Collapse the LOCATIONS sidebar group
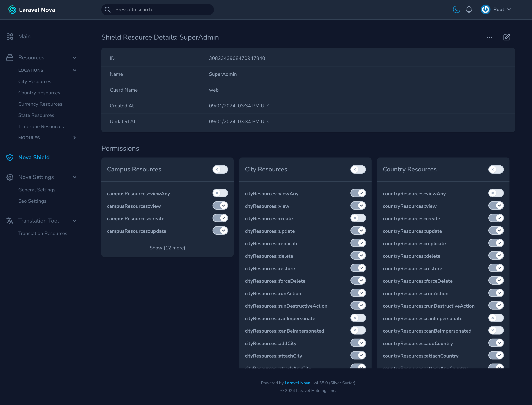 [75, 70]
